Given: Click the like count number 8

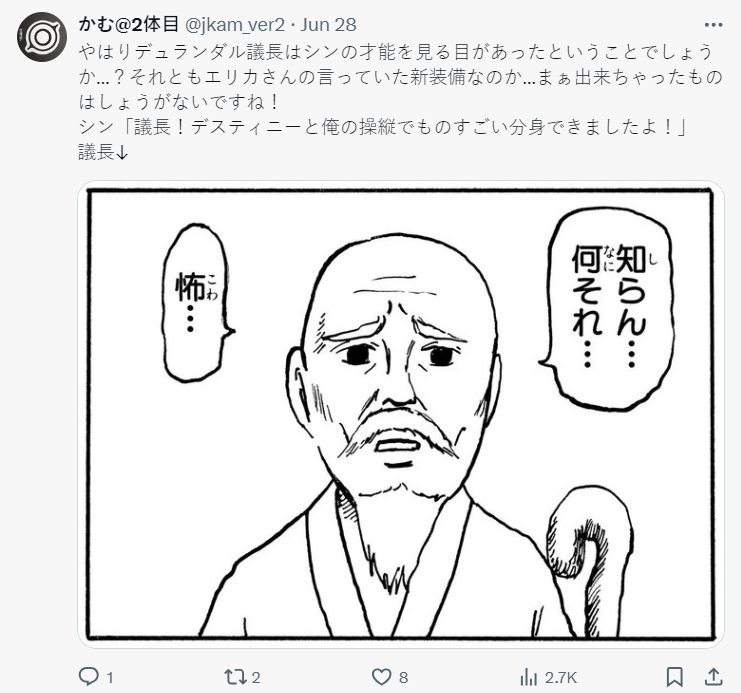Looking at the screenshot, I should pos(403,678).
